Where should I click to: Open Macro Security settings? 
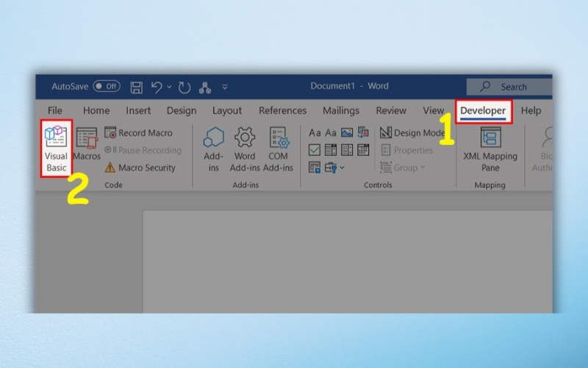140,168
